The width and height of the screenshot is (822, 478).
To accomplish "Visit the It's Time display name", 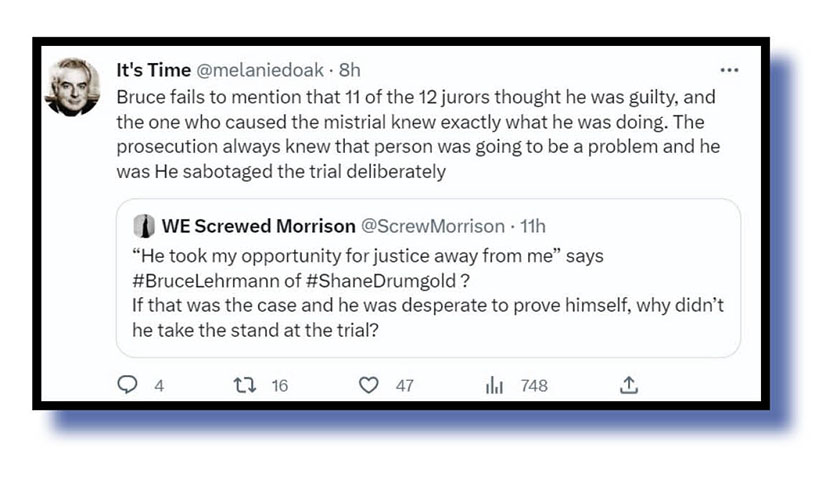I will pos(149,70).
